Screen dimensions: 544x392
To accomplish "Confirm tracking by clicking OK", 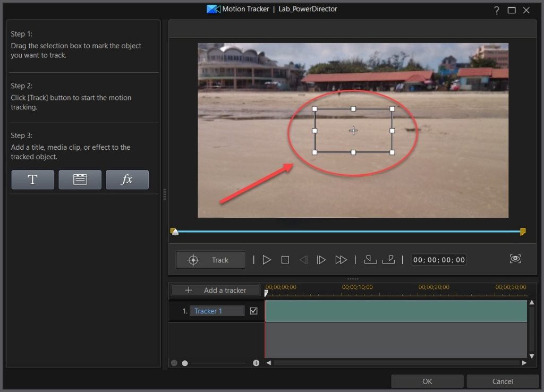I will 427,381.
